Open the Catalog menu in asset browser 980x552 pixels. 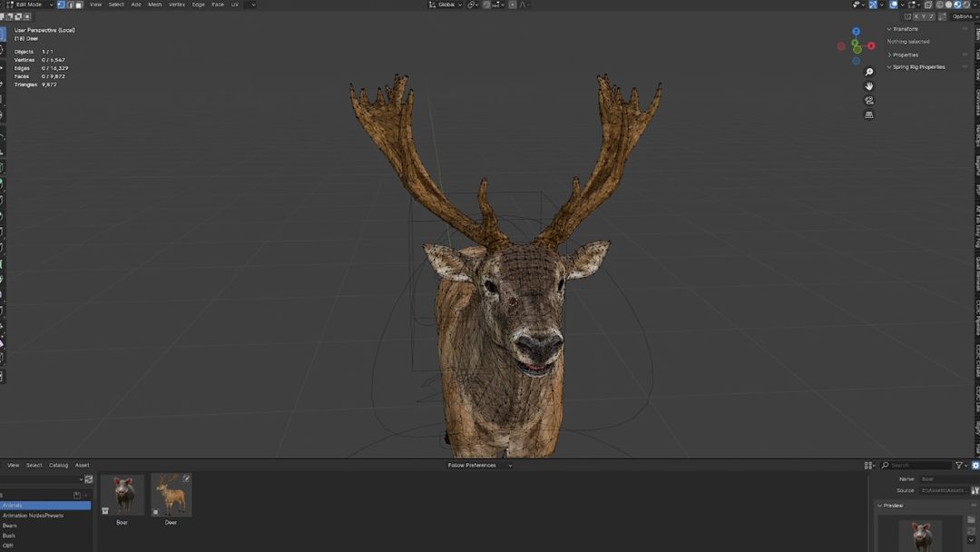pyautogui.click(x=58, y=465)
